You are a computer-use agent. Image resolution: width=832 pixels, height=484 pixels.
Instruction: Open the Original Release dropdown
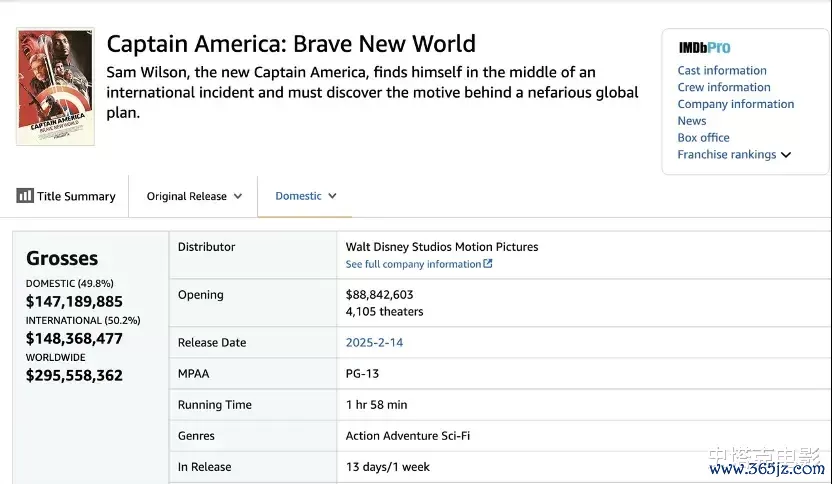pyautogui.click(x=194, y=196)
